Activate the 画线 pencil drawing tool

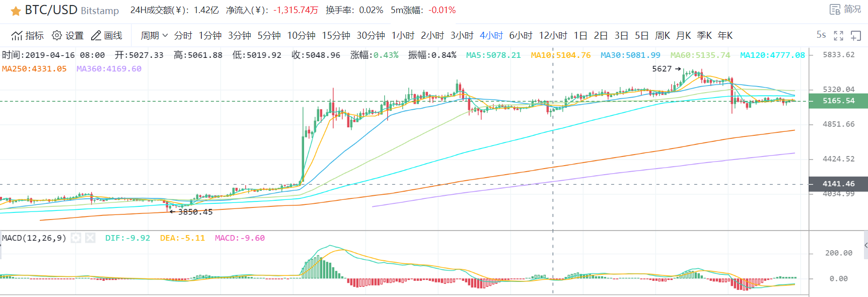96,36
